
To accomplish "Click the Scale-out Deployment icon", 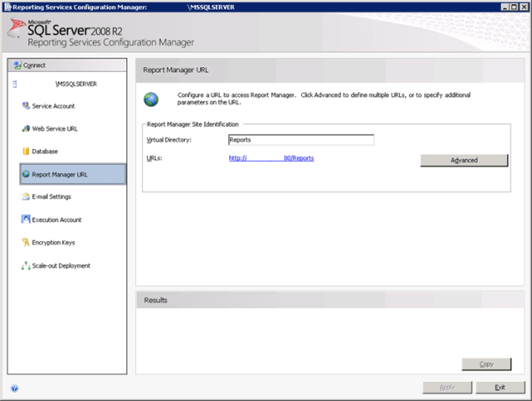I will (x=25, y=265).
